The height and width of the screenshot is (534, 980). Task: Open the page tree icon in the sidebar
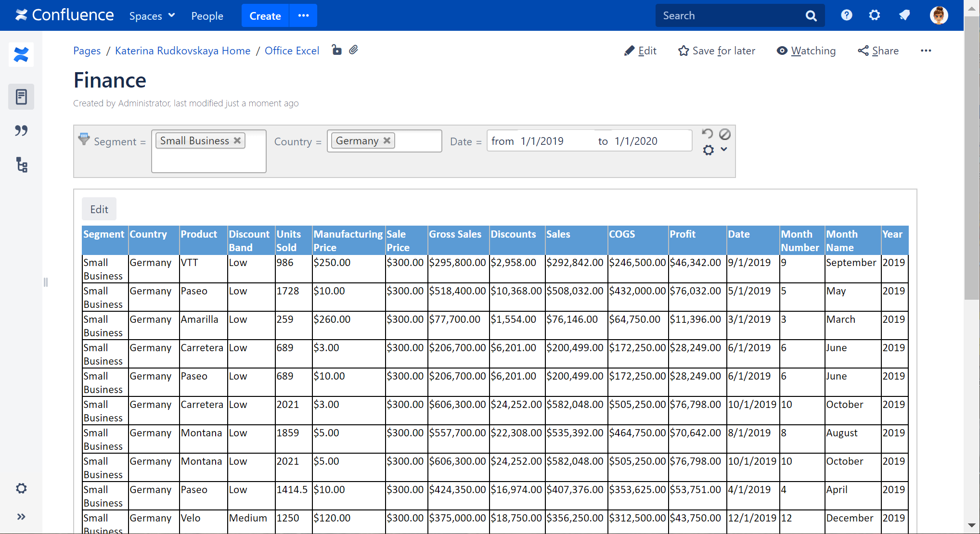tap(21, 165)
